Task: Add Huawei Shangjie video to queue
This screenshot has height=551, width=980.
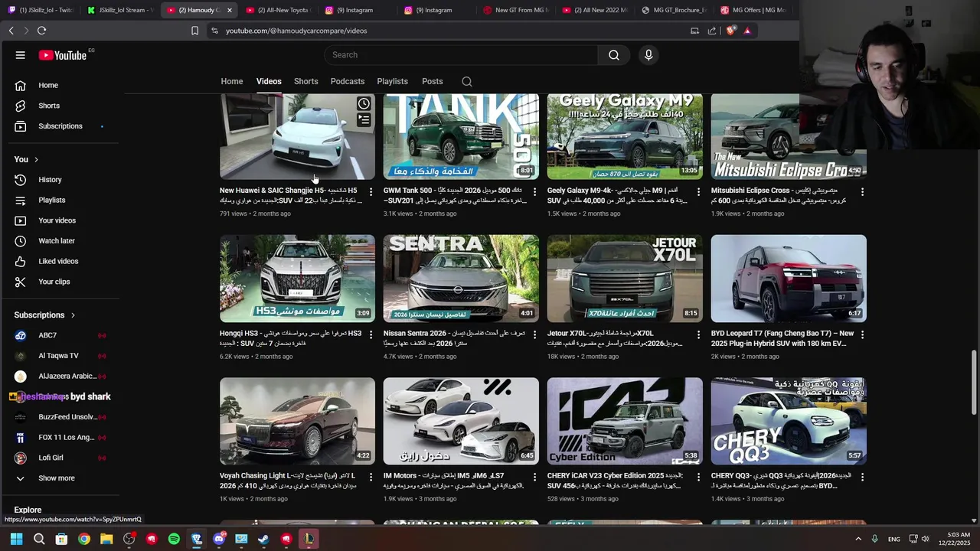Action: [364, 120]
